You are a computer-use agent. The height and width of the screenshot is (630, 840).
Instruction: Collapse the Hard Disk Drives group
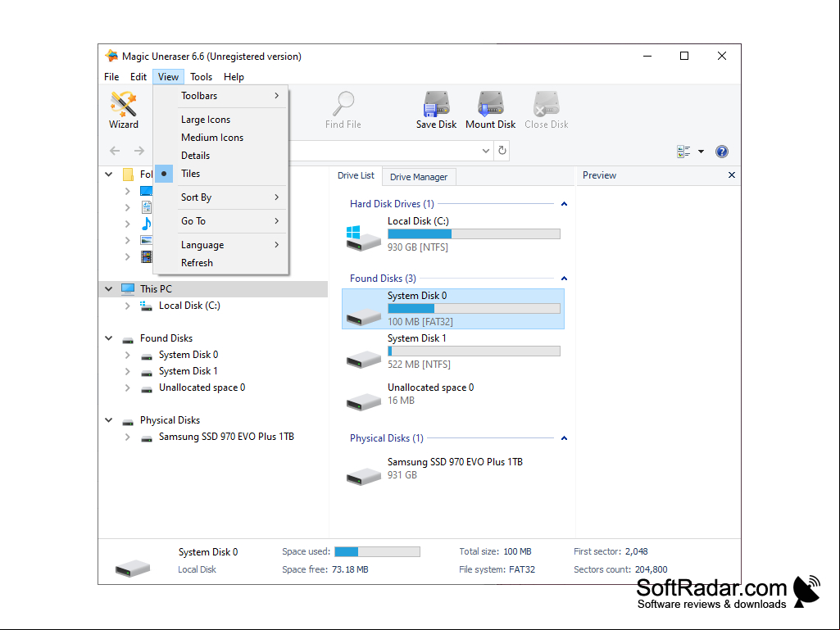tap(564, 204)
